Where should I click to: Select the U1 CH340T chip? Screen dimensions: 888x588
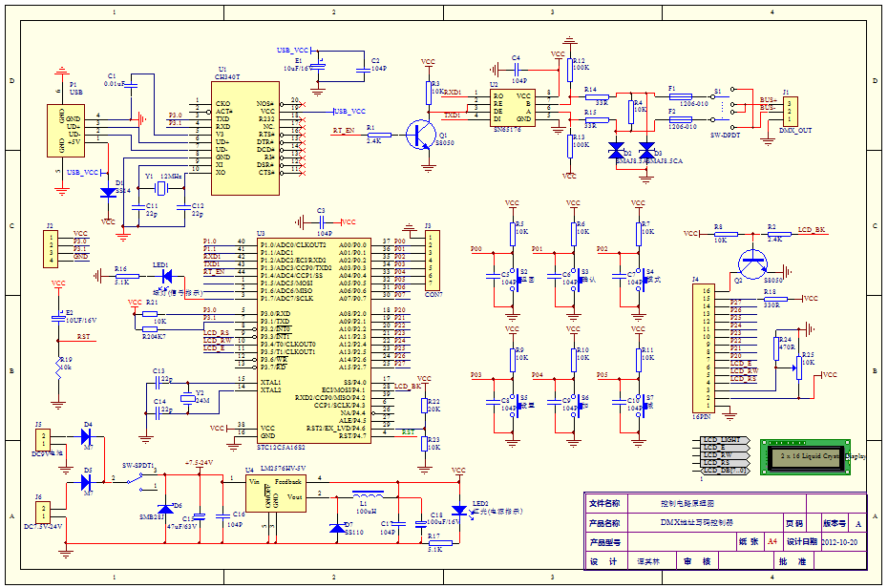point(245,138)
